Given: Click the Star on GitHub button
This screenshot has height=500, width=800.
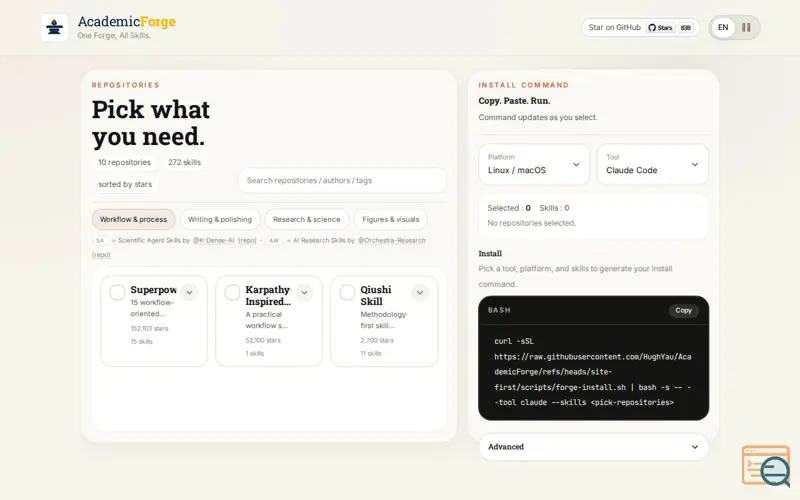Looking at the screenshot, I should coord(640,28).
